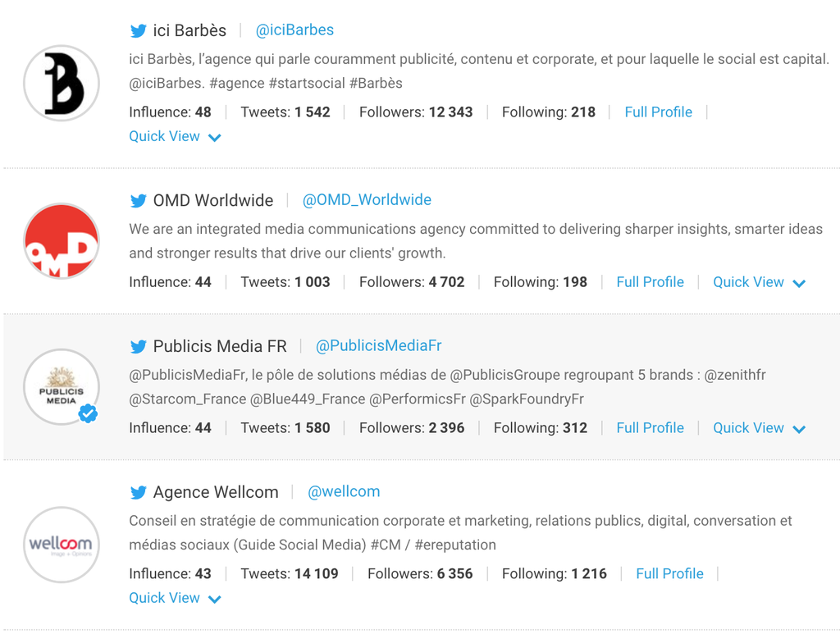Open Full Profile for ici Barbès

[658, 112]
